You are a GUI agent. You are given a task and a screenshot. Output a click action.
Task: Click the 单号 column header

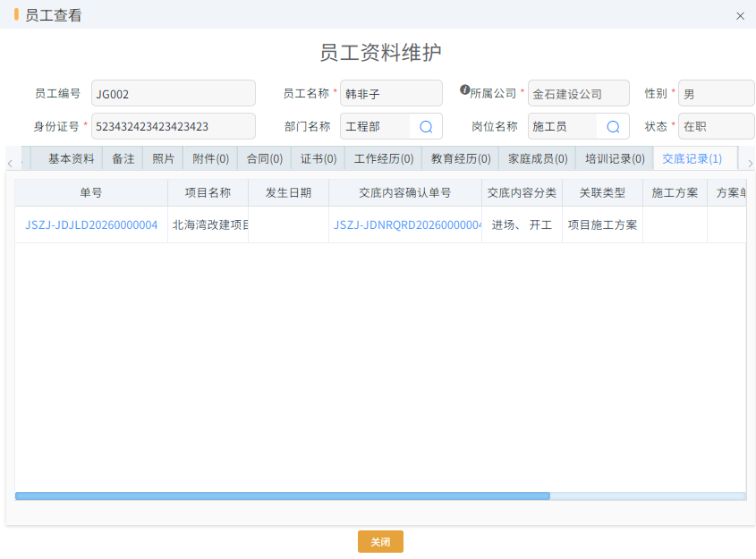pyautogui.click(x=91, y=193)
